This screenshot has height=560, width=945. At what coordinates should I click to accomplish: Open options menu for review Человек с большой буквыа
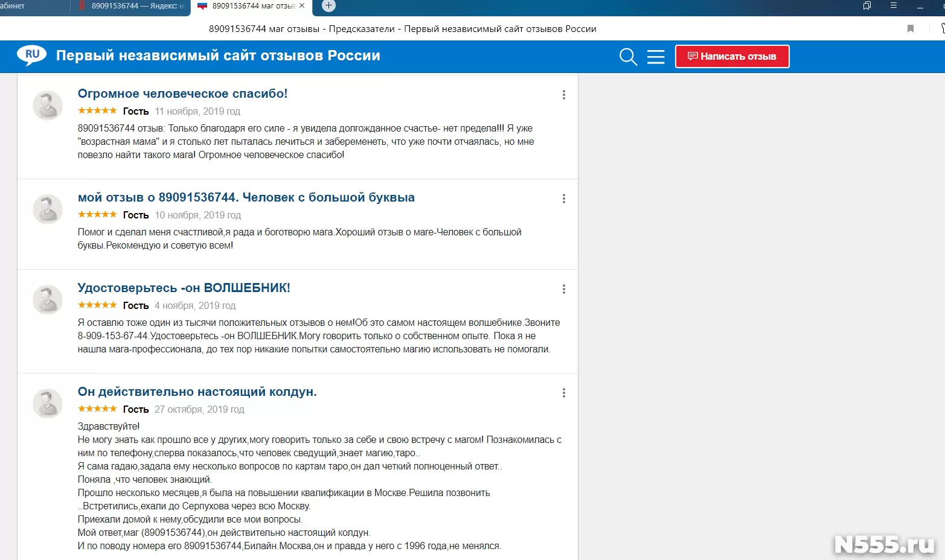tap(564, 199)
